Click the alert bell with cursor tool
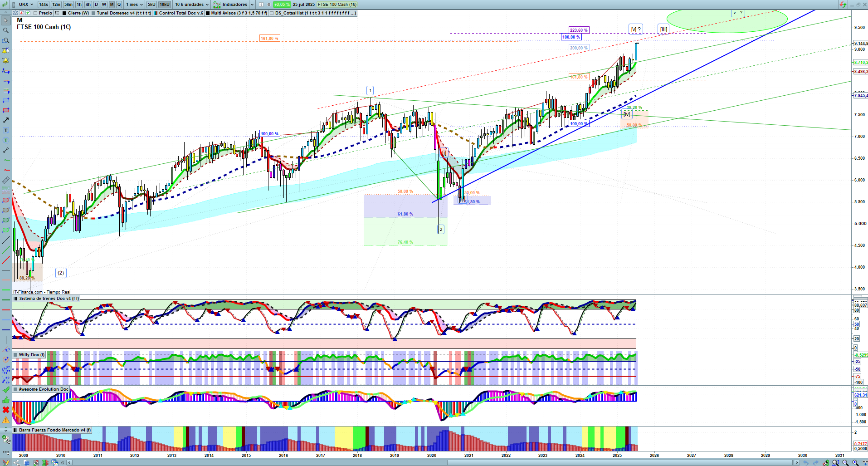This screenshot has width=868, height=466. pyautogui.click(x=6, y=50)
